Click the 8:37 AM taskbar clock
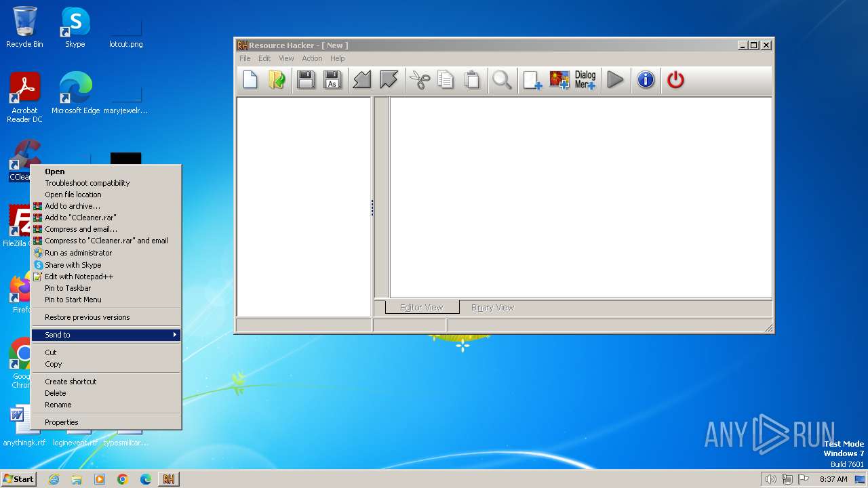 click(833, 479)
